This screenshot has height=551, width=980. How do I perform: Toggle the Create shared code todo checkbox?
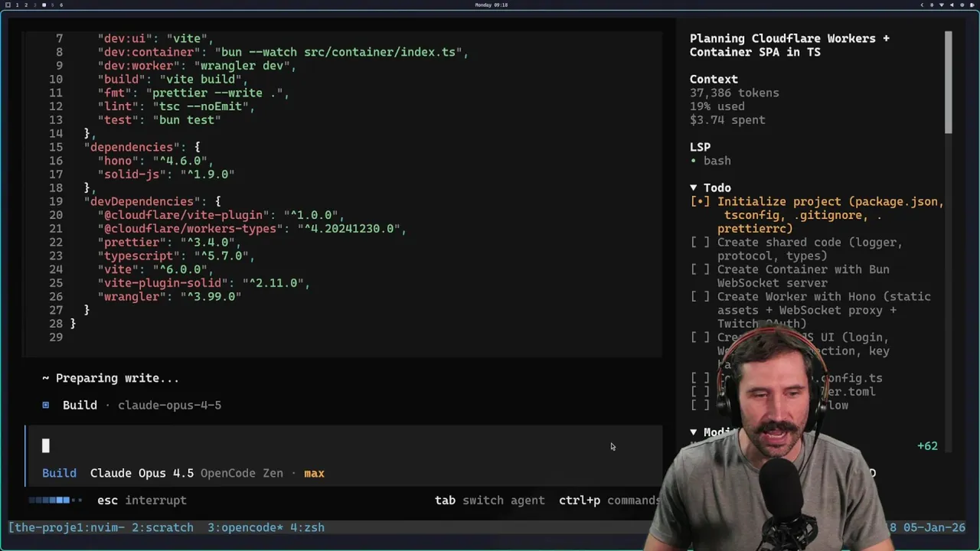(x=700, y=243)
